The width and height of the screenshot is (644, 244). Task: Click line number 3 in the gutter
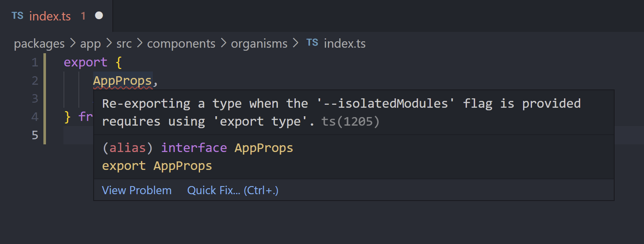(x=35, y=99)
